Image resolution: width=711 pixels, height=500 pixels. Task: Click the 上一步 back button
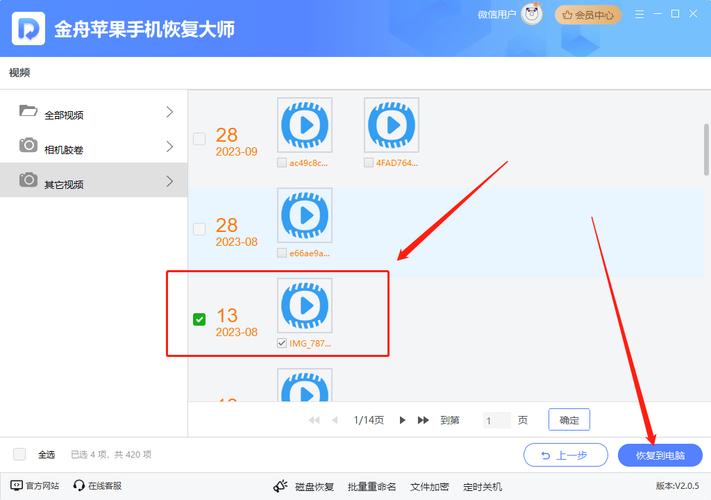coord(565,455)
